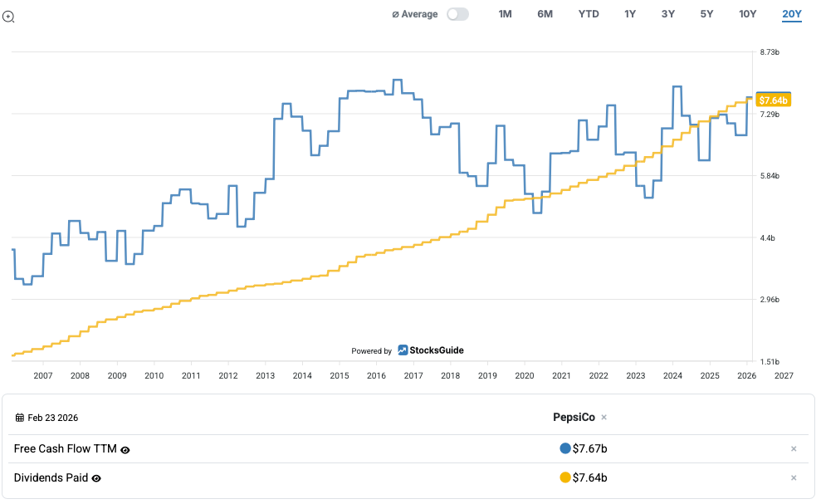Viewport: 821px width, 504px height.
Task: Remove PepsiCo from comparison
Action: (604, 418)
